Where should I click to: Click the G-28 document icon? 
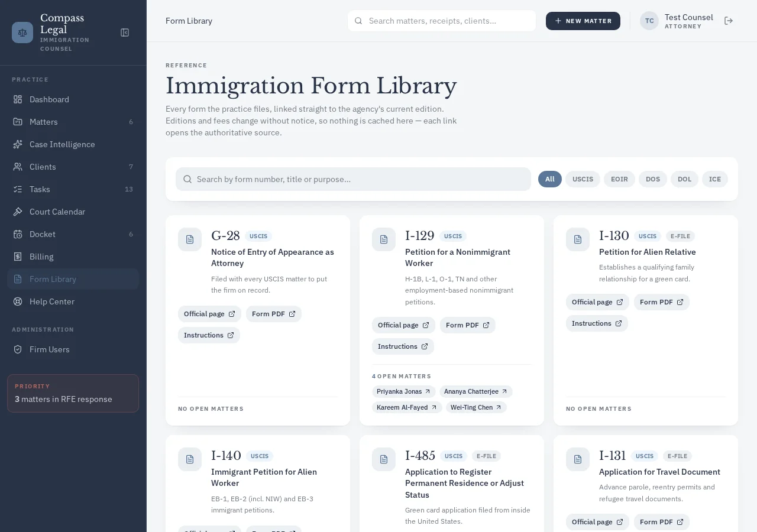[x=190, y=239]
